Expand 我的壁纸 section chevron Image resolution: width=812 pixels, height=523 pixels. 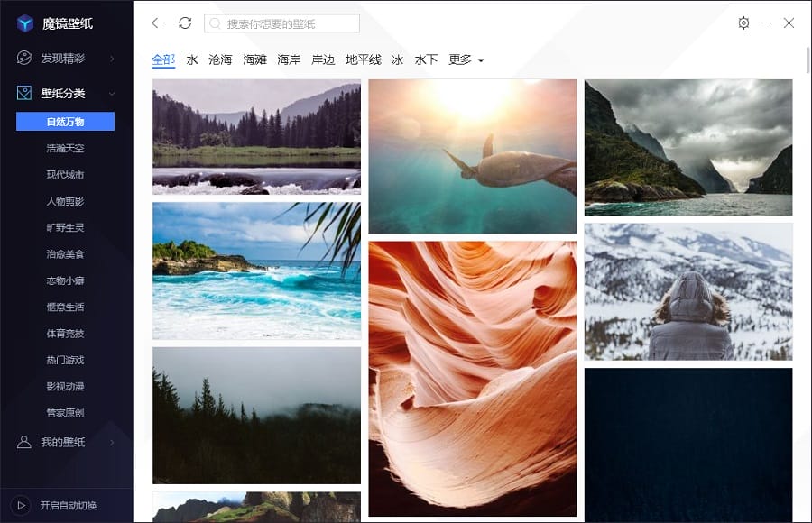112,442
